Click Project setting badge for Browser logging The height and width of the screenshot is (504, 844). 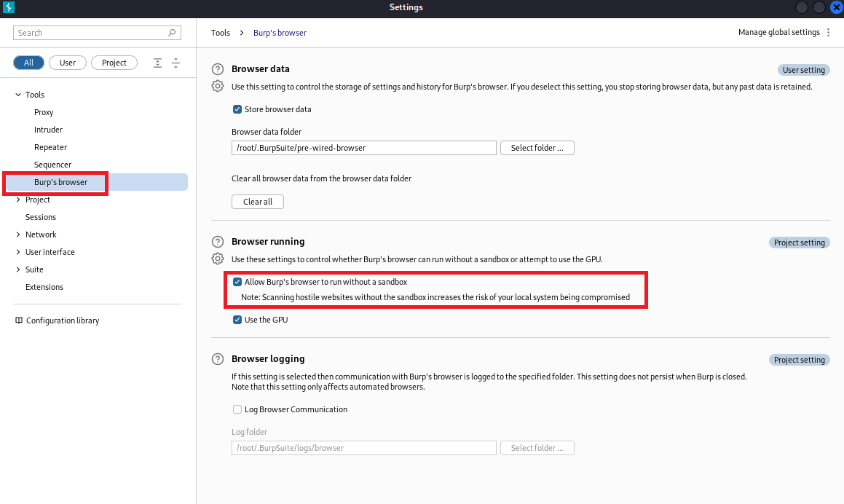tap(800, 361)
